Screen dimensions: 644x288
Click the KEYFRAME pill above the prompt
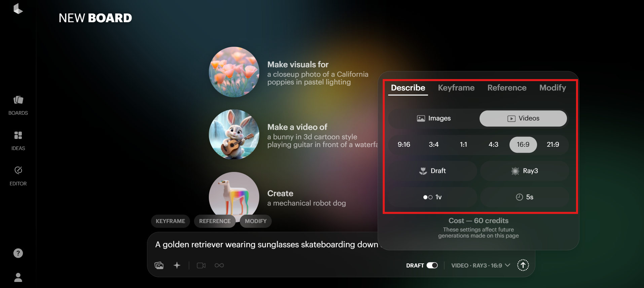pos(171,221)
